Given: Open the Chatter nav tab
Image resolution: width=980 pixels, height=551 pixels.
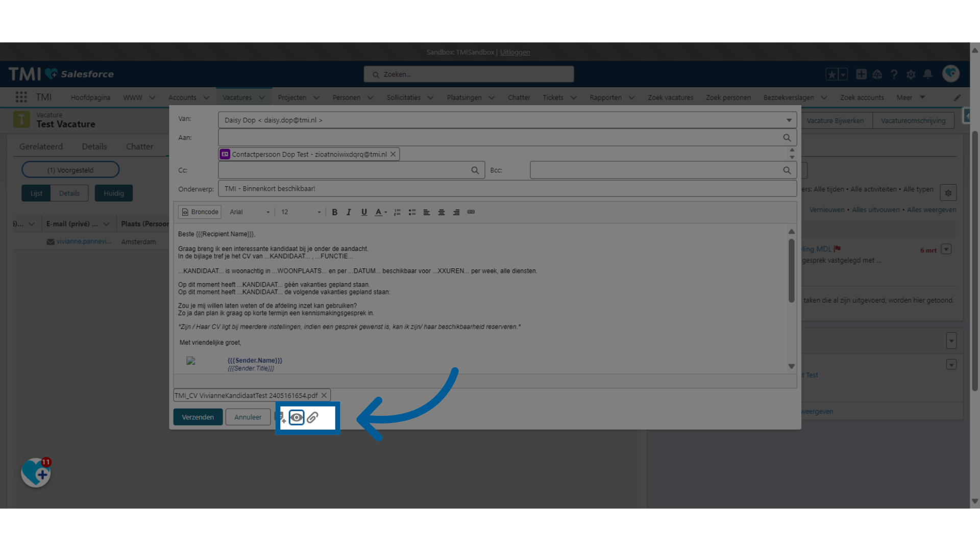Looking at the screenshot, I should 519,97.
